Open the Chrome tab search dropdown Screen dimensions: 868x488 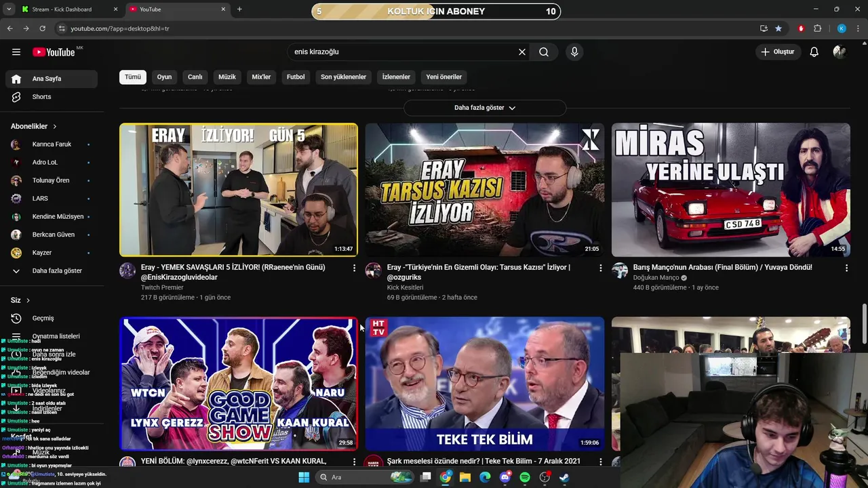[9, 9]
